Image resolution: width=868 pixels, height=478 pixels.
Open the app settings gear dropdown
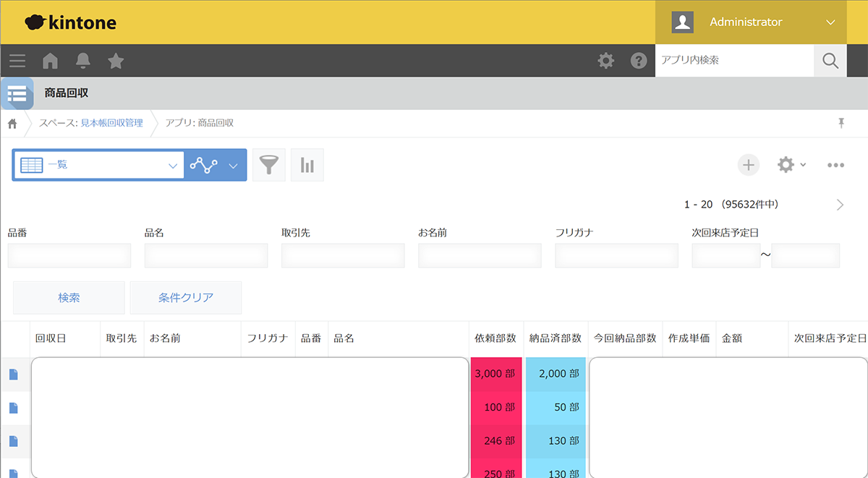(791, 165)
